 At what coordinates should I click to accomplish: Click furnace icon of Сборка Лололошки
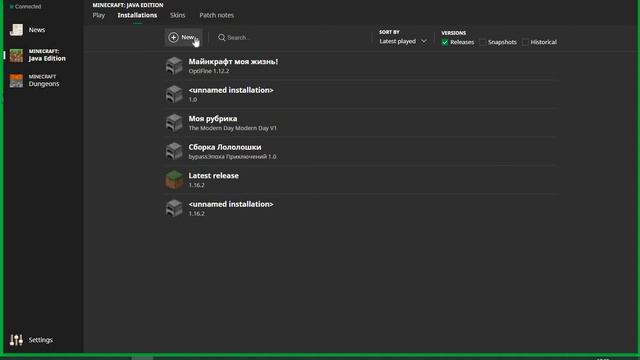click(x=174, y=151)
